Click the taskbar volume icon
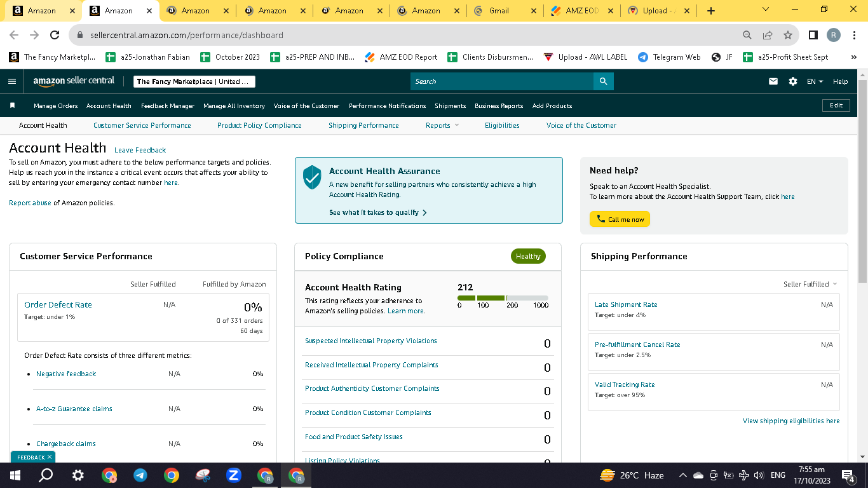This screenshot has width=868, height=488. click(758, 475)
